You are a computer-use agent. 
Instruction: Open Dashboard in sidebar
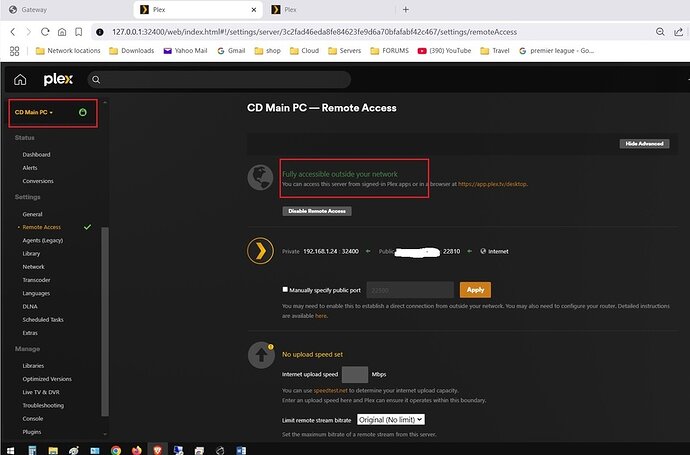pos(37,154)
